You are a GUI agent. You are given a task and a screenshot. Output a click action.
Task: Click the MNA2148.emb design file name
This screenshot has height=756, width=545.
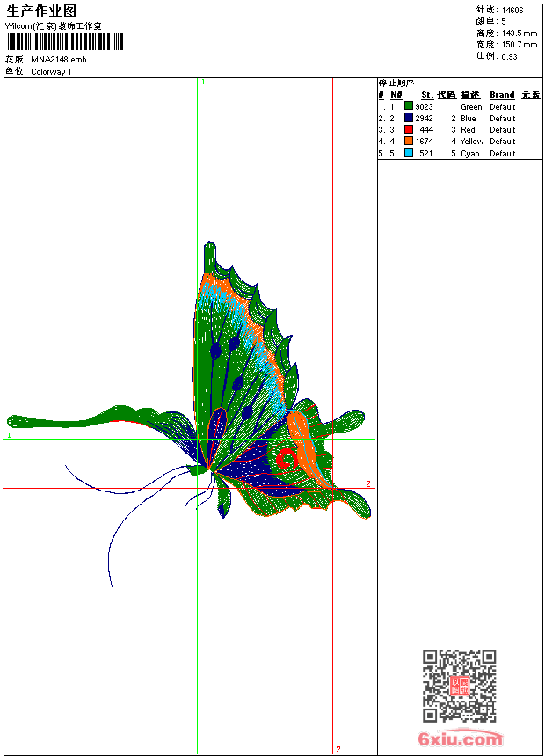point(59,60)
